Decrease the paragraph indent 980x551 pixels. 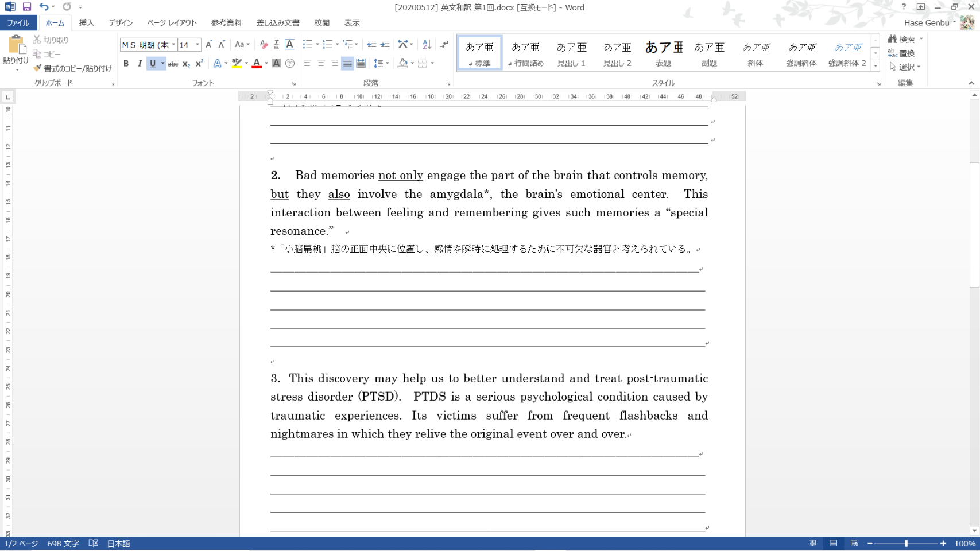click(x=371, y=45)
